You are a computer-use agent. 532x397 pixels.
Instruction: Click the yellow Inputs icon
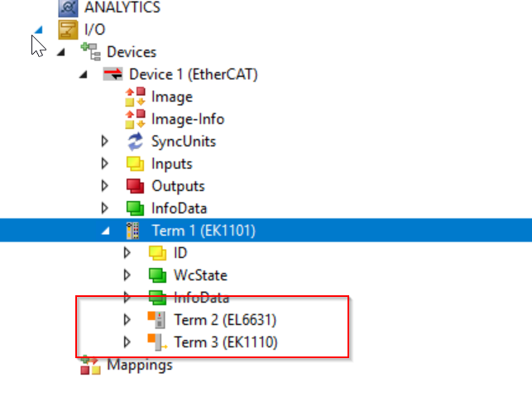tap(136, 164)
